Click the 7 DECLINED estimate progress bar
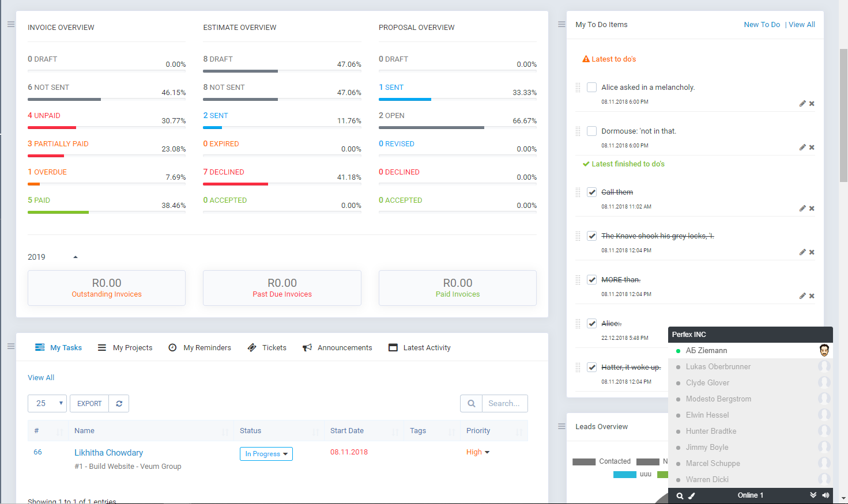 click(x=282, y=184)
